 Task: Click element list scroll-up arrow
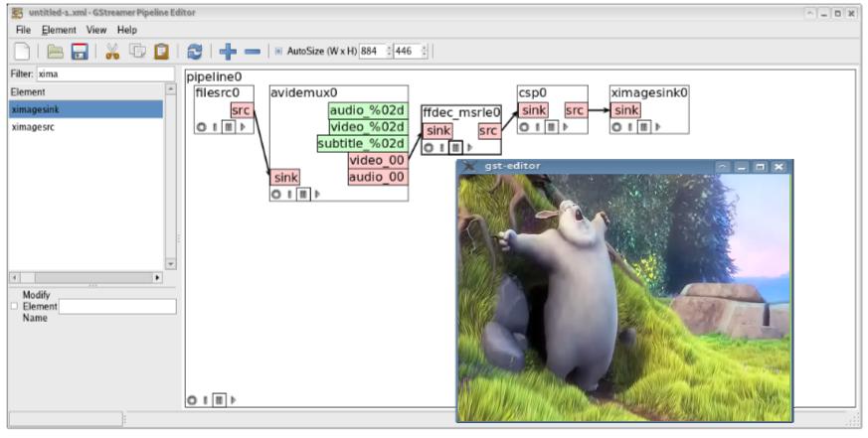[170, 89]
